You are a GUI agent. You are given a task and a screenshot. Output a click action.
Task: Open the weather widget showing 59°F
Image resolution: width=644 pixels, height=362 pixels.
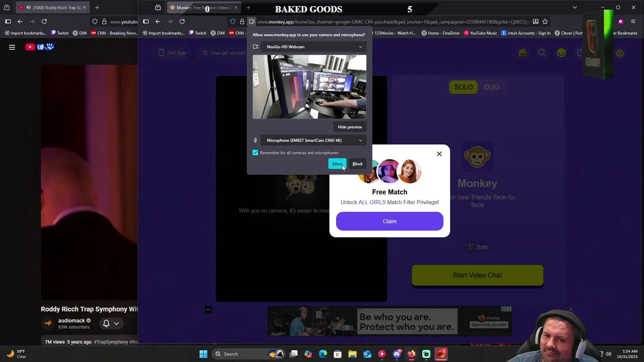(16, 354)
